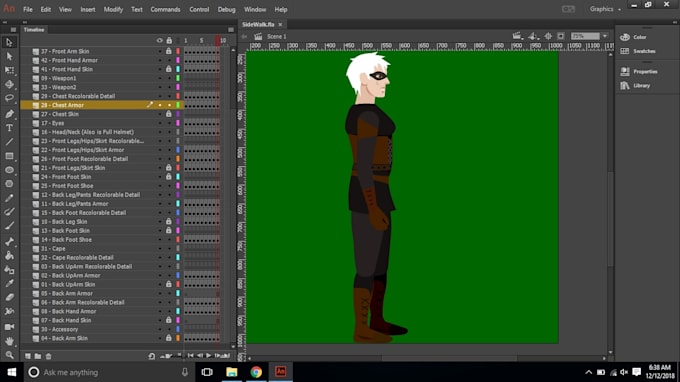Select the Selection tool
680x382 pixels.
pos(9,42)
